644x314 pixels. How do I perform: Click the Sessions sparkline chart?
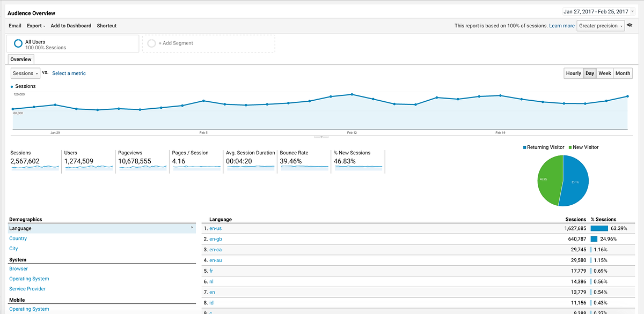point(35,167)
